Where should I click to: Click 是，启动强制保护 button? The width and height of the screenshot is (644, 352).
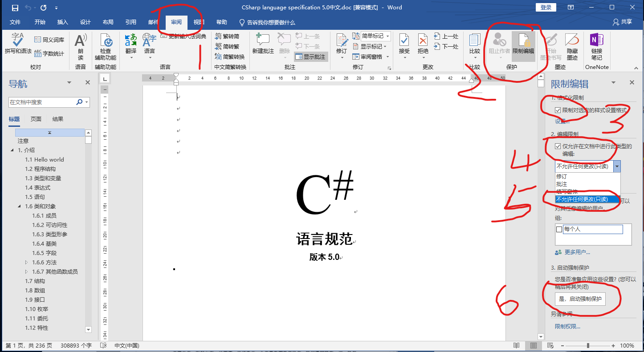pyautogui.click(x=580, y=299)
